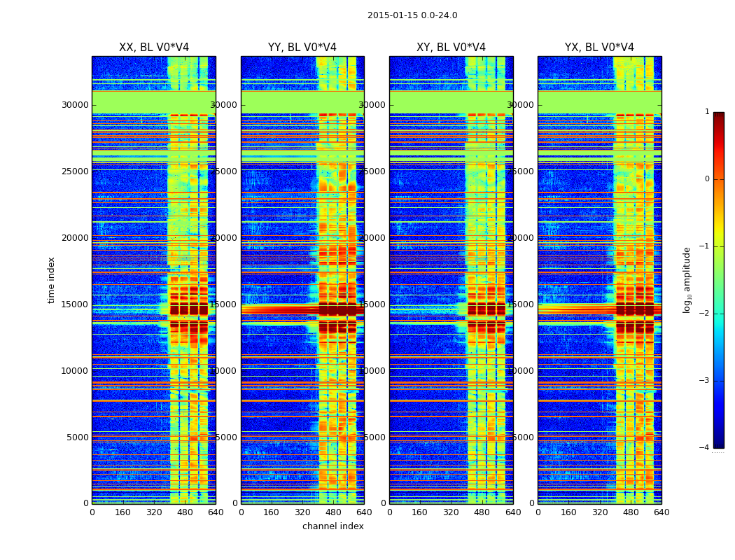This screenshot has height=560, width=735.
Task: Click the wide green band in YX panel
Action: (x=599, y=102)
